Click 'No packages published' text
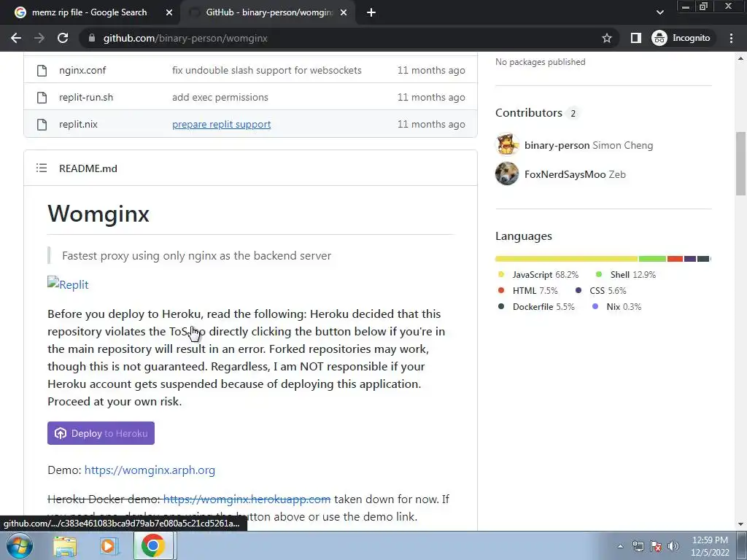This screenshot has width=747, height=560. (x=541, y=62)
